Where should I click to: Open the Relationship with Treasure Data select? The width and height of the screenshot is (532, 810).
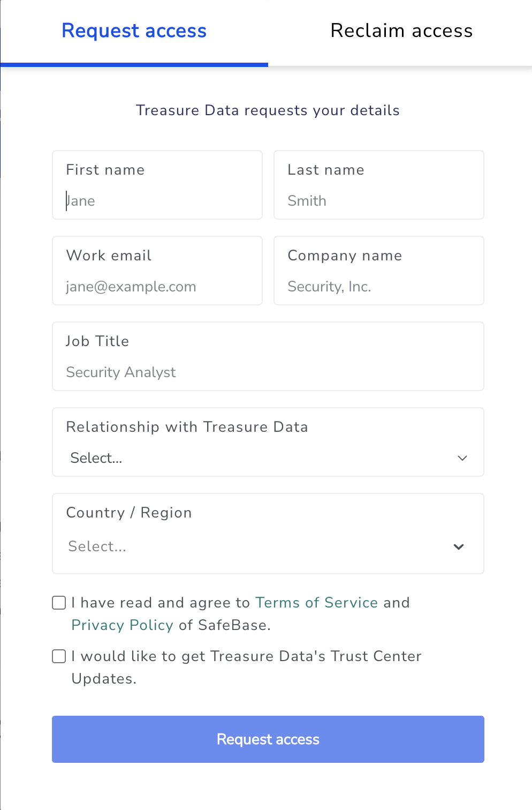(257, 458)
